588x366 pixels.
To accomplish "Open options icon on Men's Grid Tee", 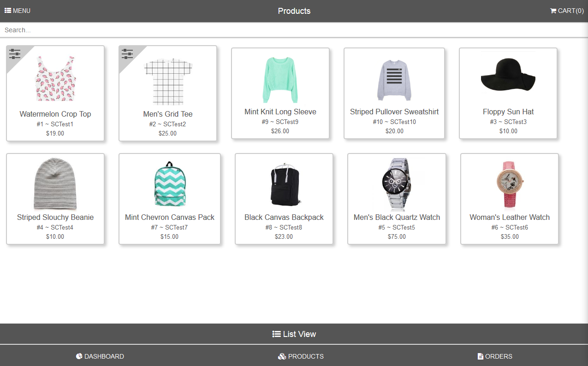I will coord(127,54).
